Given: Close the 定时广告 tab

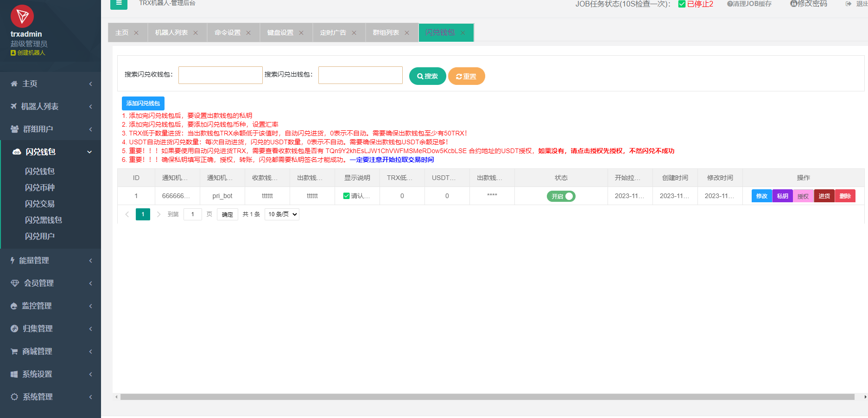Looking at the screenshot, I should click(354, 32).
